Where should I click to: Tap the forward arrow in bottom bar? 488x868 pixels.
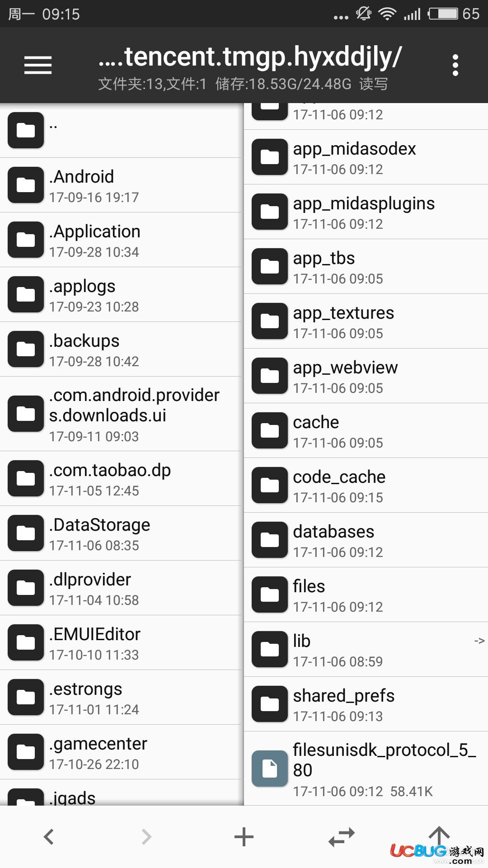click(146, 836)
